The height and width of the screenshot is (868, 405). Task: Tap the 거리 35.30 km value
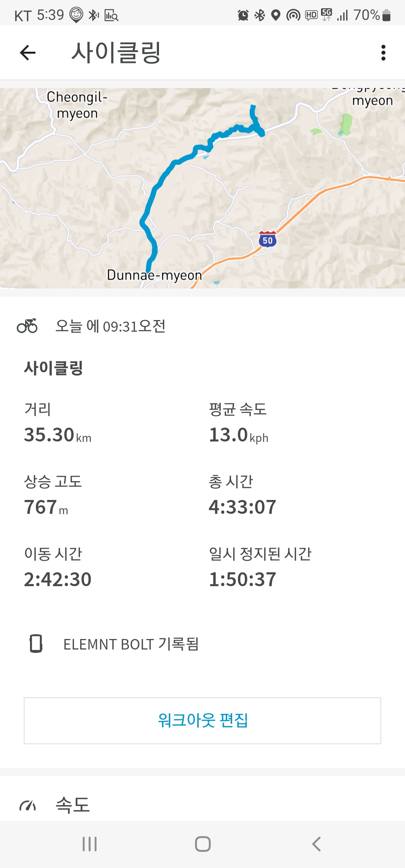click(x=58, y=435)
